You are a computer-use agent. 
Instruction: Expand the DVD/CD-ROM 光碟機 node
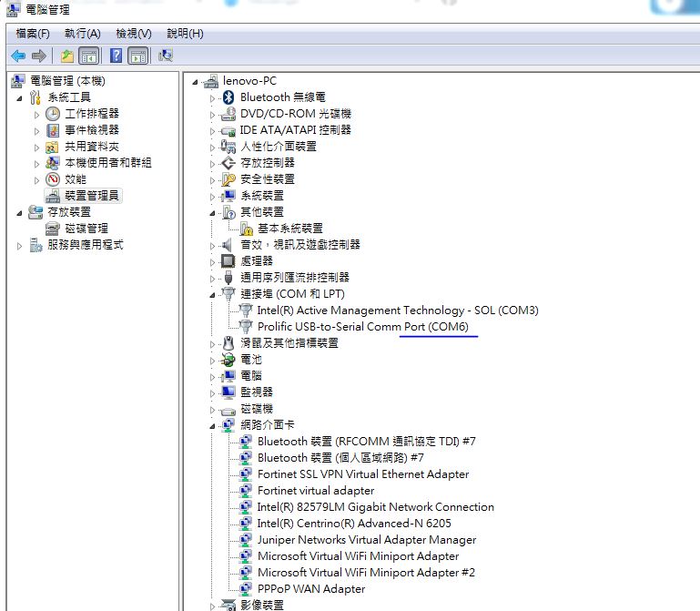212,115
